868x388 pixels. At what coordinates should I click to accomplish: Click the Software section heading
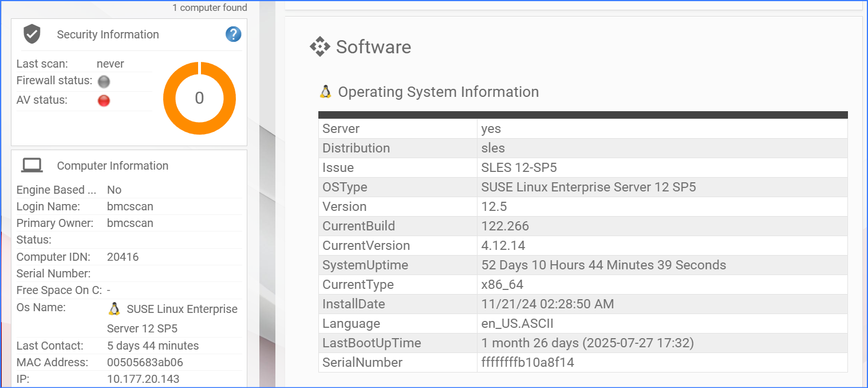tap(373, 46)
